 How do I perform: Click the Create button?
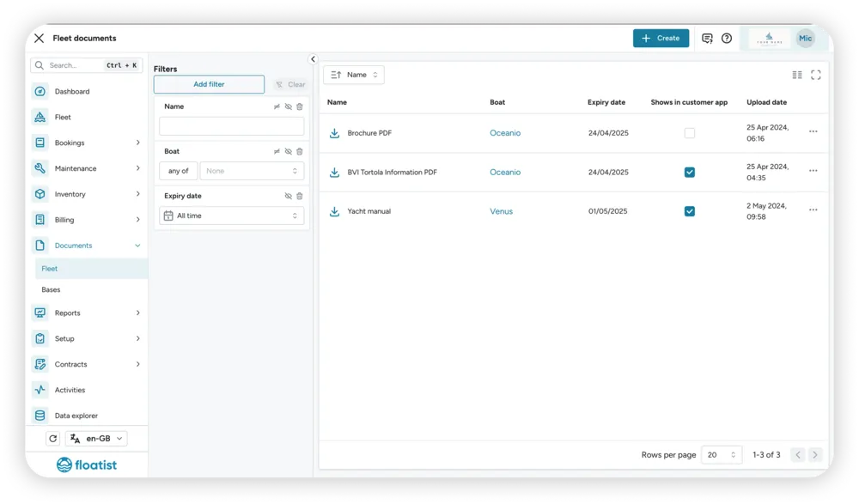point(661,39)
